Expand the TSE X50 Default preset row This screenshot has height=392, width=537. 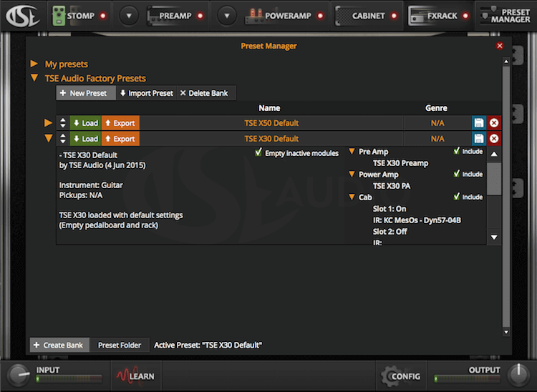(x=48, y=123)
